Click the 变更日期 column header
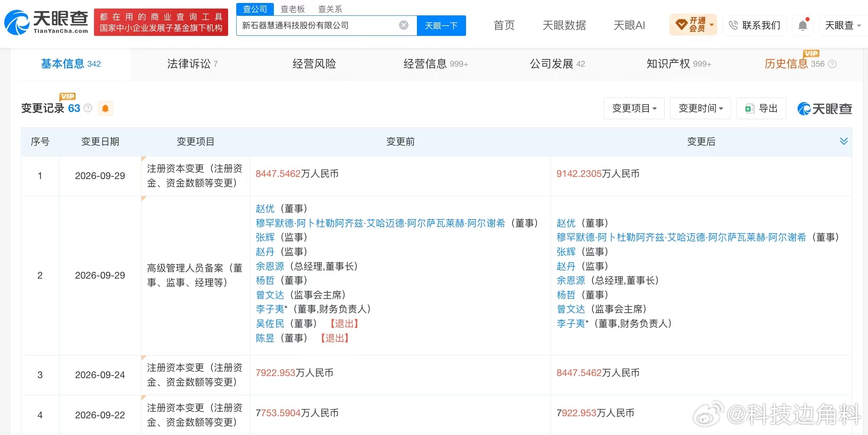The image size is (868, 435). click(x=100, y=141)
